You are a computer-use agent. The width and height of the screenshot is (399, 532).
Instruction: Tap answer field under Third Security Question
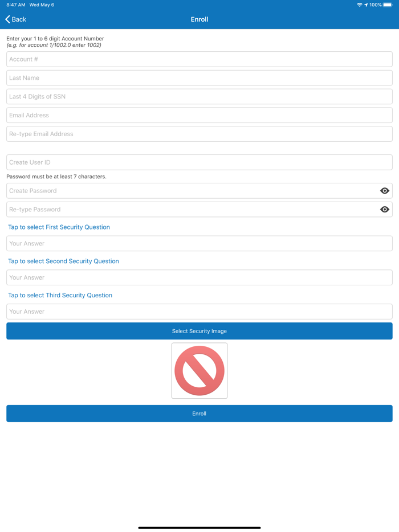(x=199, y=312)
